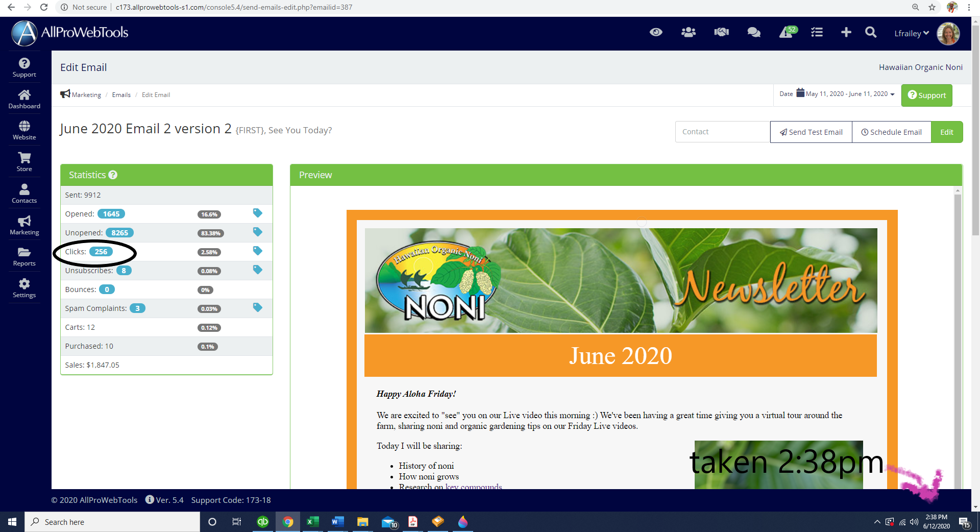Bookmark this page with star icon
The image size is (980, 532).
[932, 7]
